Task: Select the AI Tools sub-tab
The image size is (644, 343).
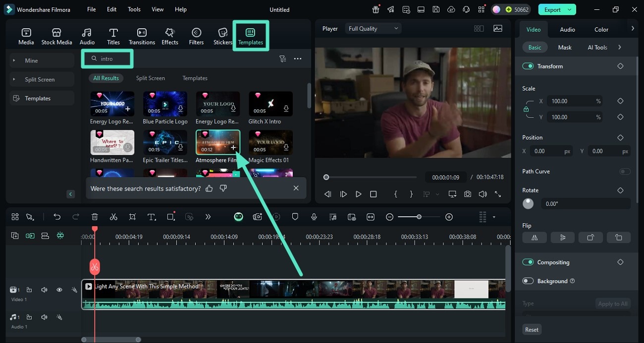Action: (x=597, y=48)
